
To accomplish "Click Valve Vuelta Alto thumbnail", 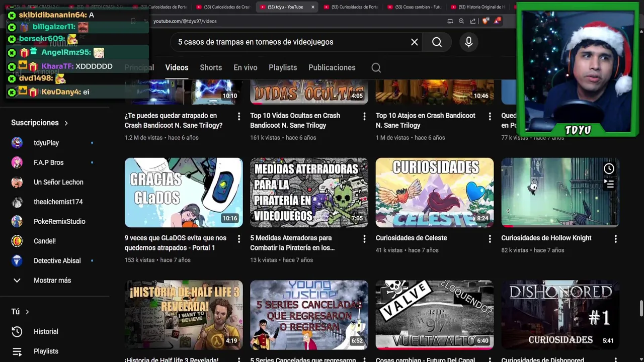I will (x=435, y=315).
